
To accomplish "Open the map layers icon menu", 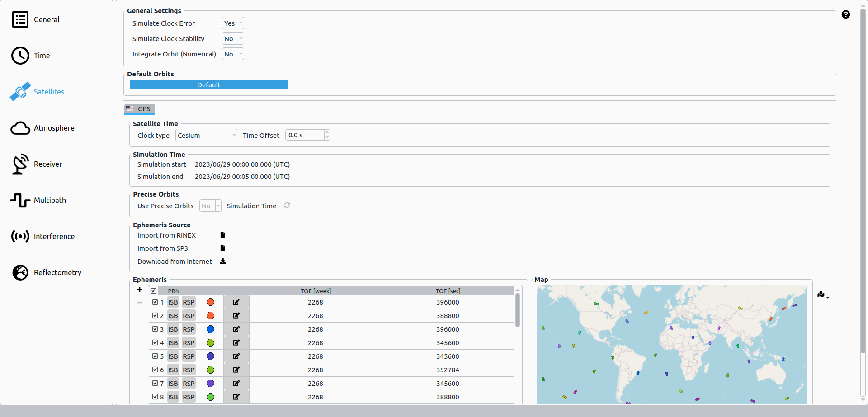I will (x=822, y=295).
